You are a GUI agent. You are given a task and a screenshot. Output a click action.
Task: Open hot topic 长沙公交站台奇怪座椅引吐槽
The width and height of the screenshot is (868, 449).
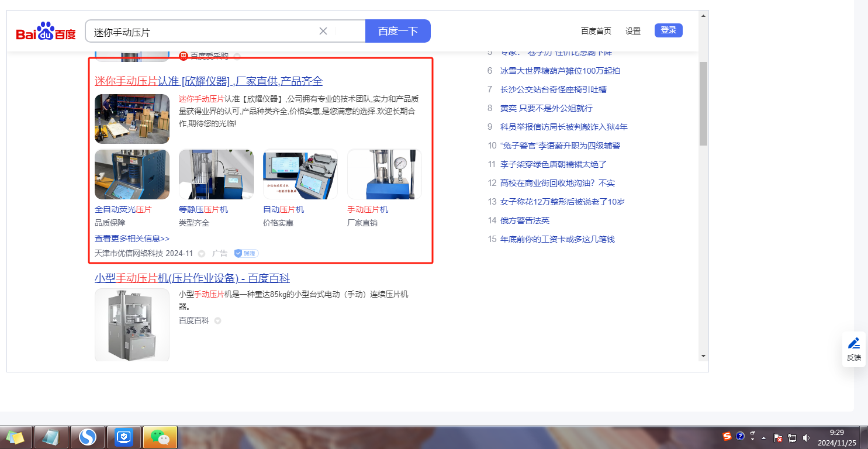coord(553,89)
